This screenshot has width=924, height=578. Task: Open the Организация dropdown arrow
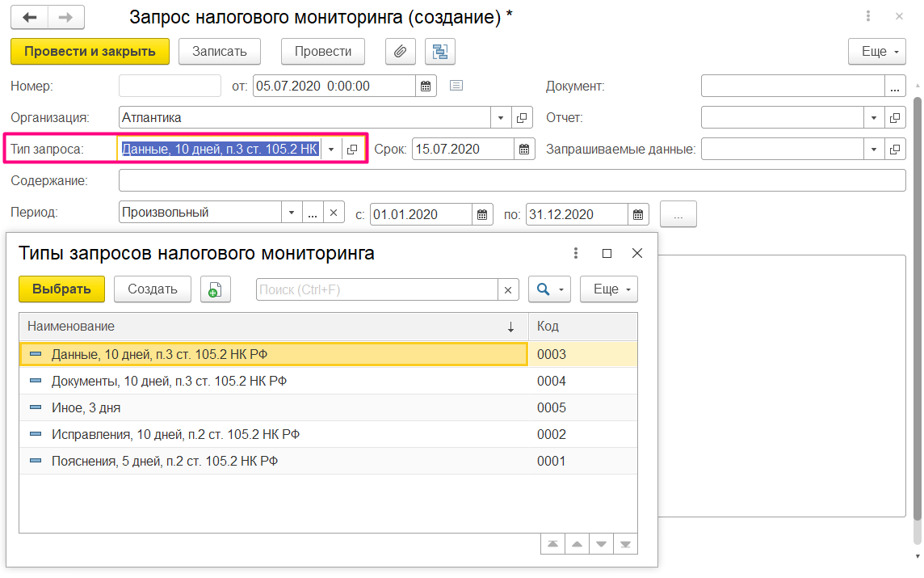tap(499, 116)
